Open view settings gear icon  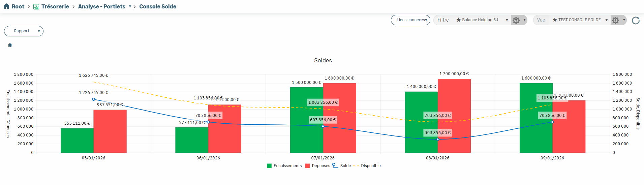tap(615, 20)
